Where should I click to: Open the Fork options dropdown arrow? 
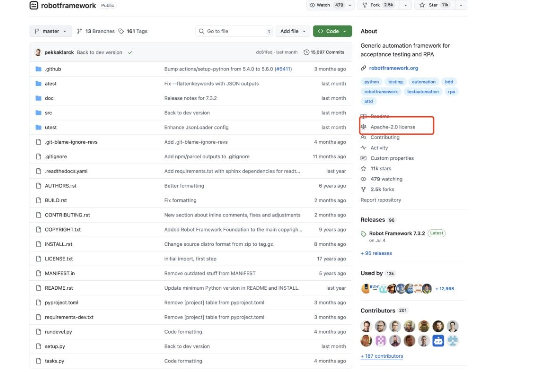tap(405, 5)
